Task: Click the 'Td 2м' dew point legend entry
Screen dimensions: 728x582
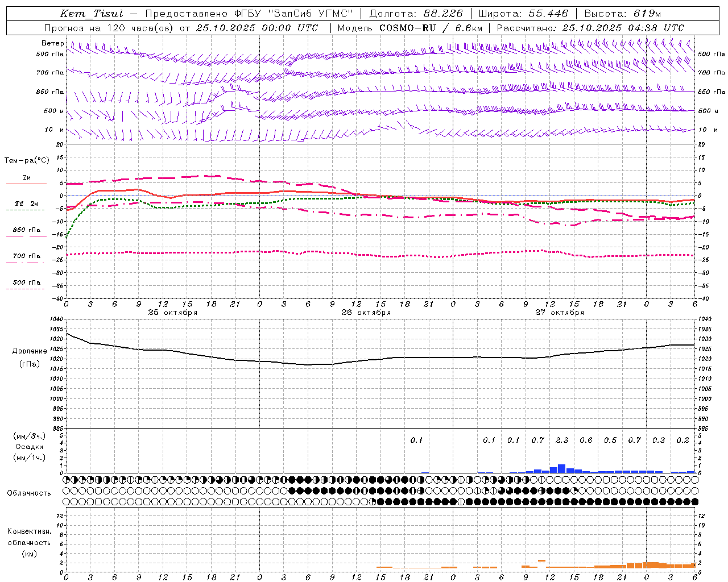Action: 27,203
